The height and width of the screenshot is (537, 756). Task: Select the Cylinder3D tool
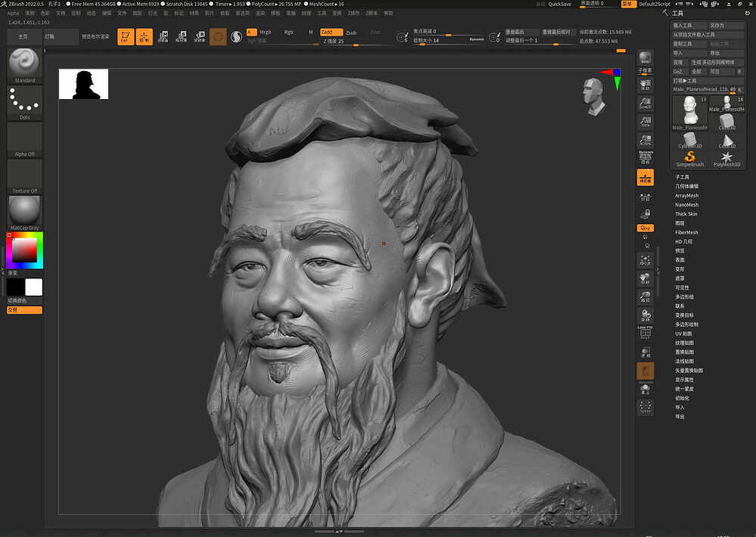(x=690, y=141)
